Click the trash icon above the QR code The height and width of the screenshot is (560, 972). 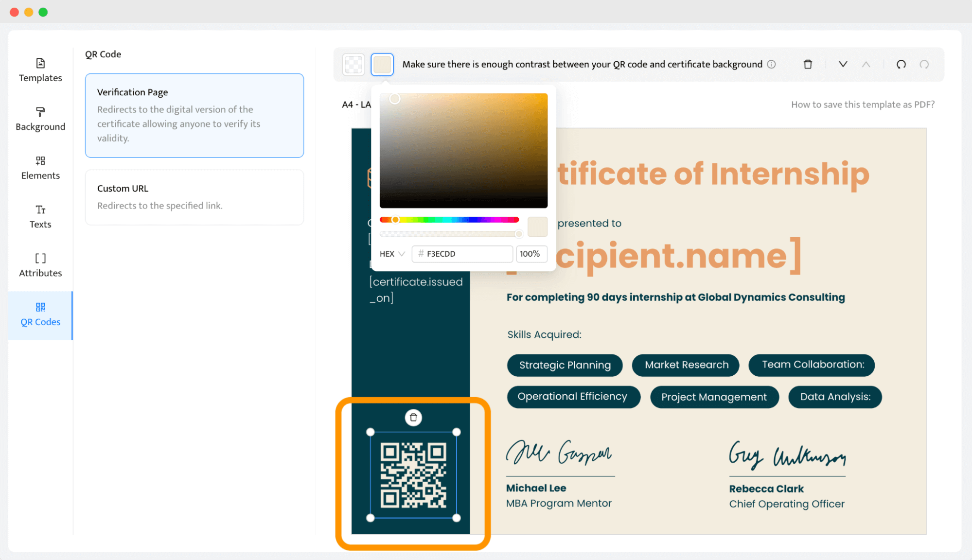[413, 418]
